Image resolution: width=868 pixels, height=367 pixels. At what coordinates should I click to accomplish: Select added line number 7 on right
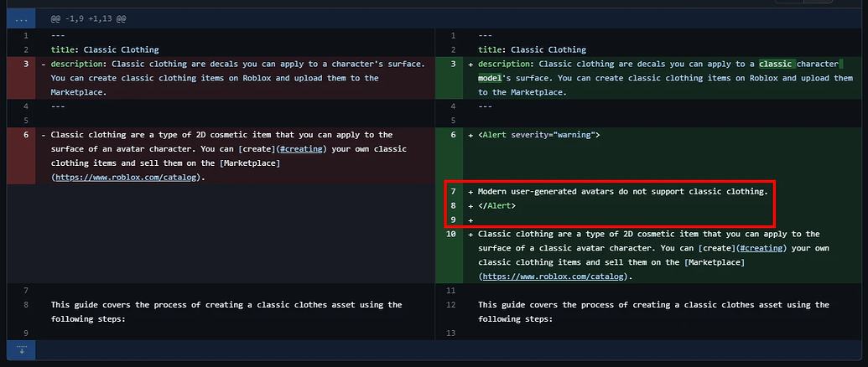point(453,192)
